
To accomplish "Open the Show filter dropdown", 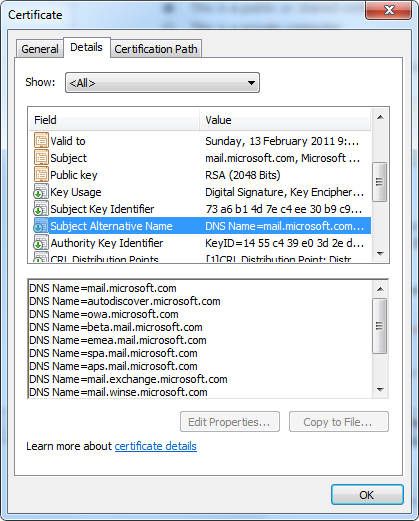I will click(162, 82).
